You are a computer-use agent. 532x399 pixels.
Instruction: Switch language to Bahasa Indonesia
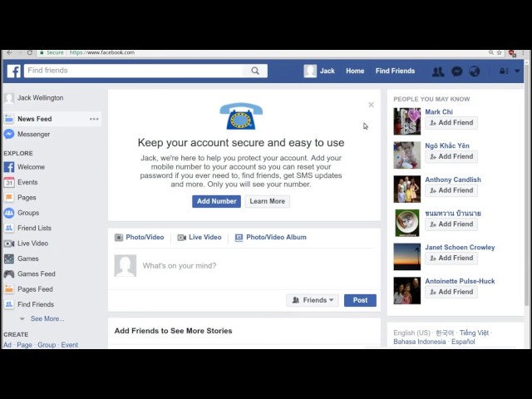tap(419, 342)
